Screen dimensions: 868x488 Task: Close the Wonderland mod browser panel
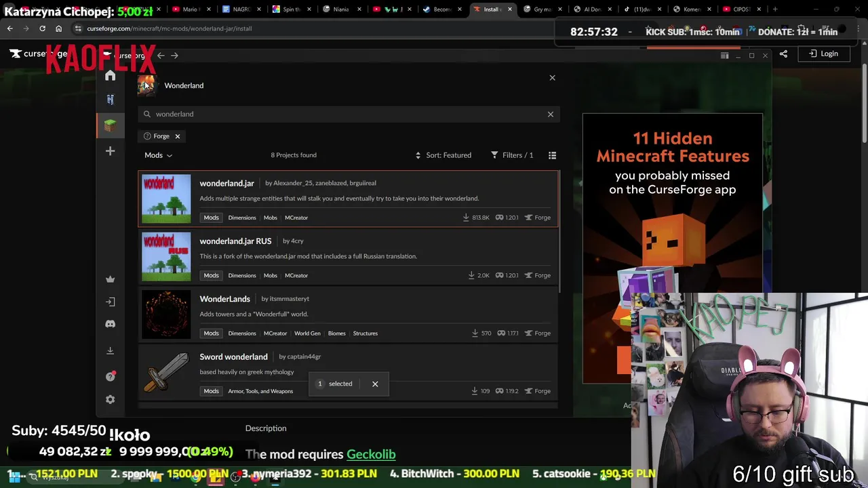coord(552,78)
